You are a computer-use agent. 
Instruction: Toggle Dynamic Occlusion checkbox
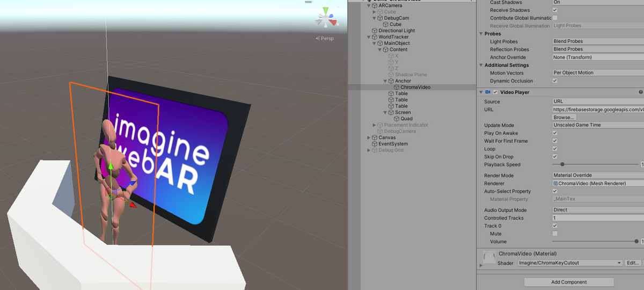(555, 81)
